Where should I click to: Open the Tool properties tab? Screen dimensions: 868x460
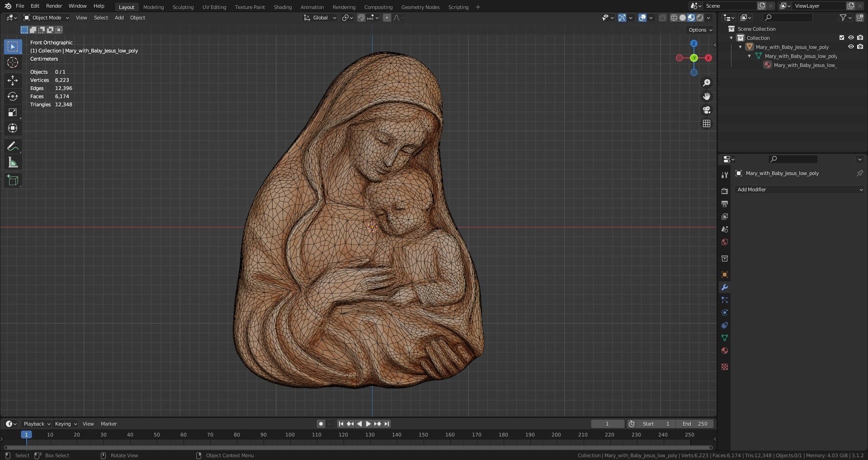pos(725,175)
